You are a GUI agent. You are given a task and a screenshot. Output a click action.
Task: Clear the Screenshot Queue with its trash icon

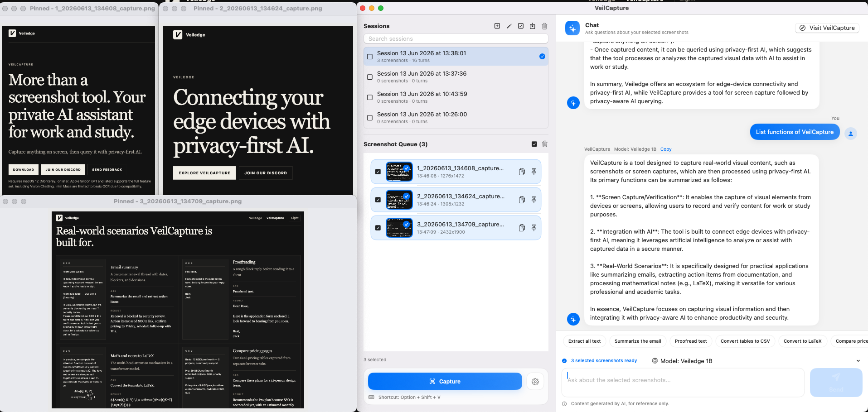[545, 144]
